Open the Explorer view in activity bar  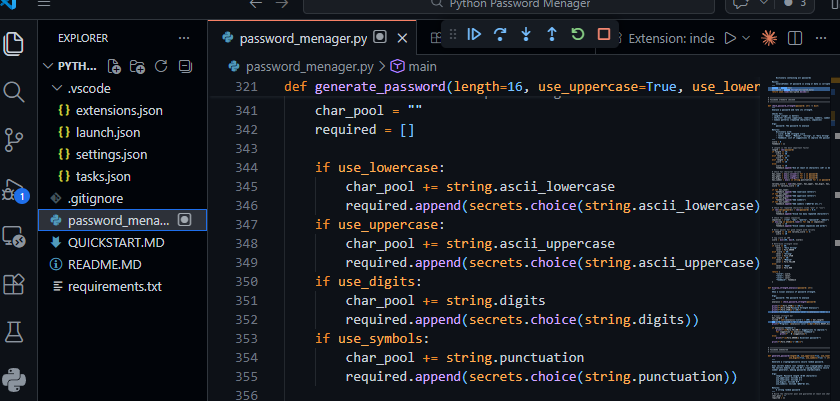13,43
